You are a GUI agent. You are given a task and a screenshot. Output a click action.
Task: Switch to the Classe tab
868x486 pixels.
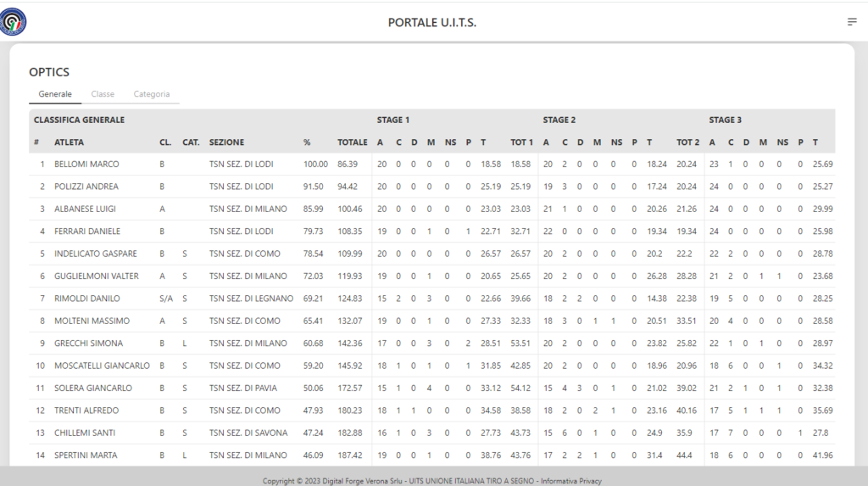(103, 94)
